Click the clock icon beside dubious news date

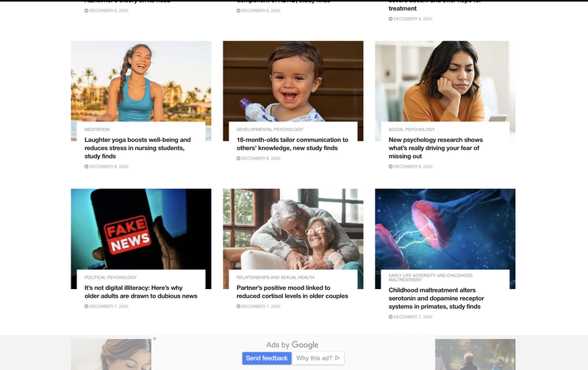pos(86,307)
